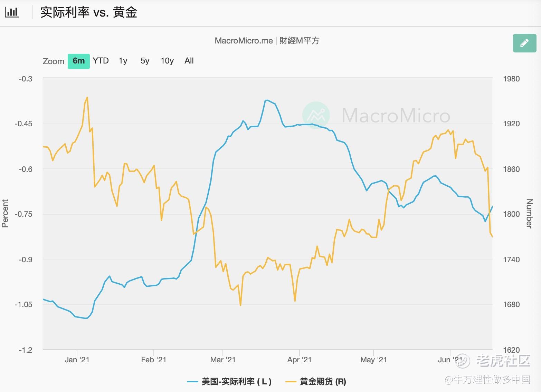Screen dimensions: 541x392
Task: Click the MacroMicro watermark logo icon
Action: tap(316, 115)
